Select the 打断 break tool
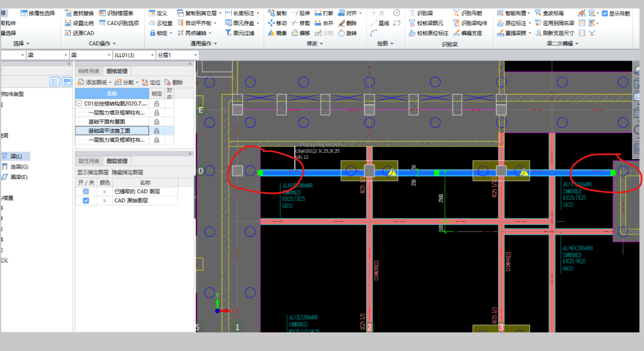Viewport: 644px width, 351px height. [x=324, y=13]
